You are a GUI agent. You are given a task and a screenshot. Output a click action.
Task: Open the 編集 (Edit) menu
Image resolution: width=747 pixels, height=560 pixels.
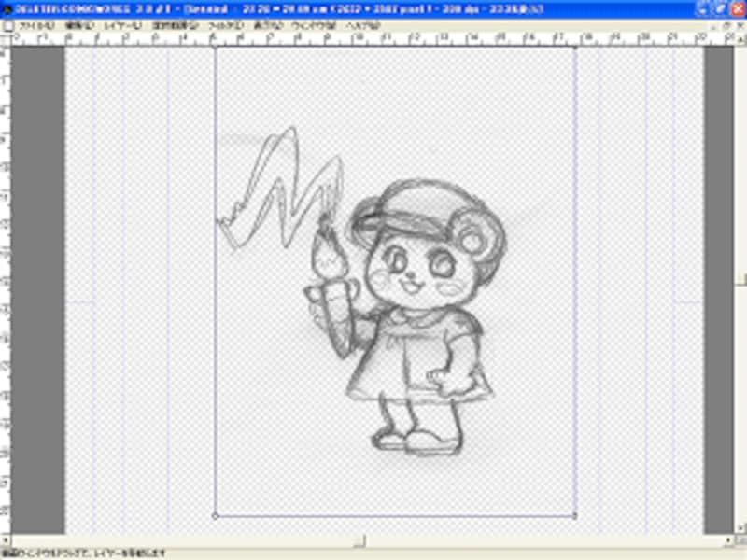(79, 25)
